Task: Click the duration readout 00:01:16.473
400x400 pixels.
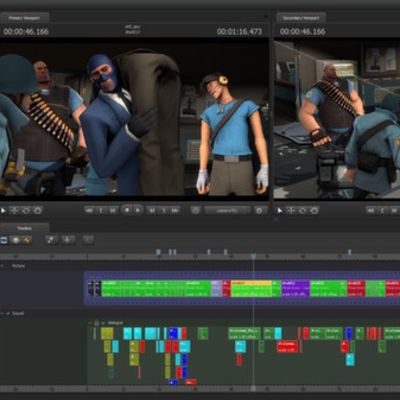Action: click(x=239, y=32)
